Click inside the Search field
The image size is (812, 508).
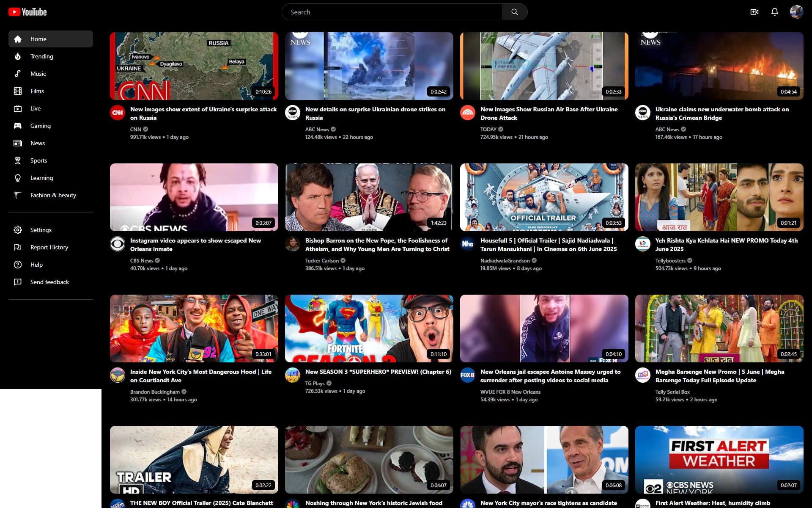392,12
